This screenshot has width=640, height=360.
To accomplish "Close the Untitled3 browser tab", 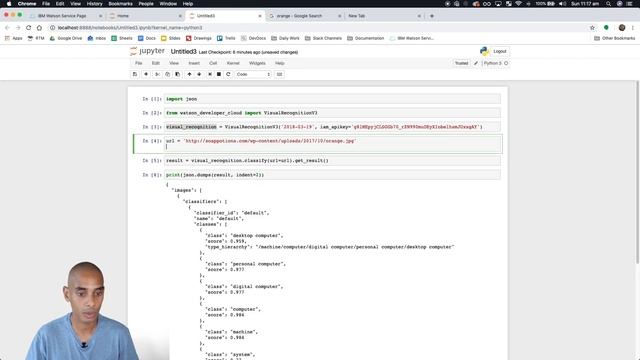I will coord(260,16).
